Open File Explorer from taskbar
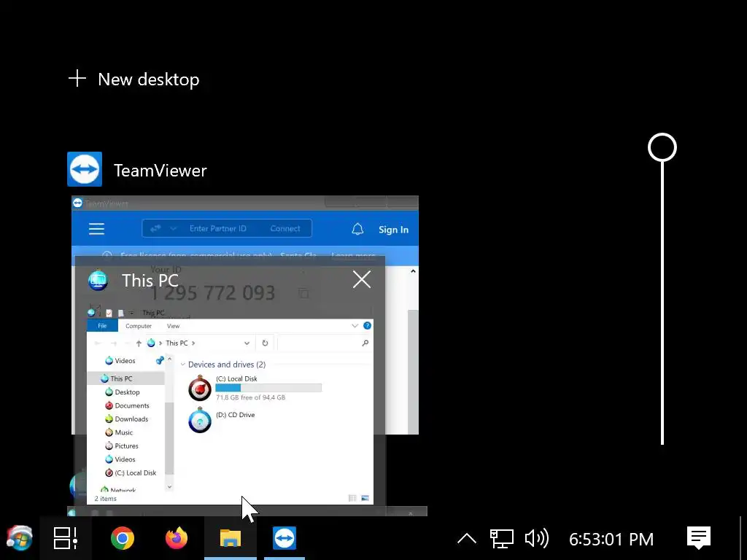This screenshot has width=747, height=560. pyautogui.click(x=231, y=539)
